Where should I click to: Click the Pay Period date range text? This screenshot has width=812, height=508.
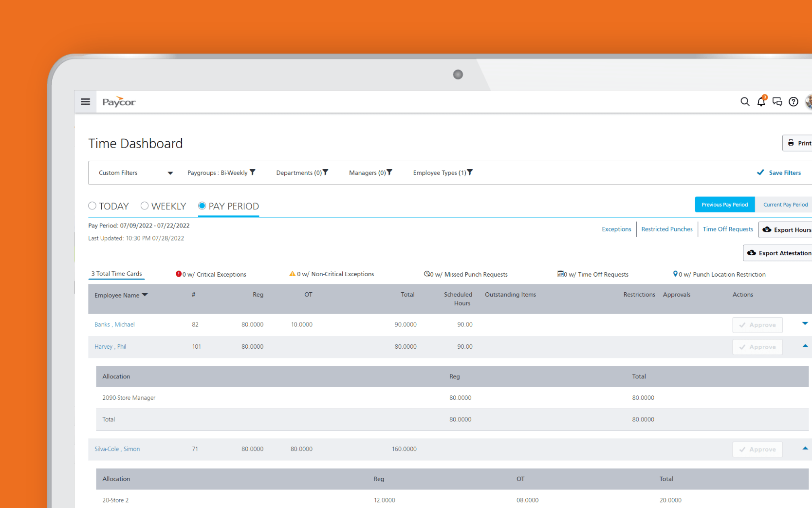[139, 226]
